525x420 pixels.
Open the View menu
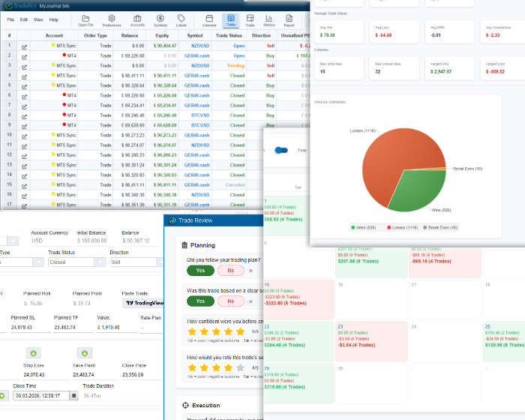[x=38, y=19]
